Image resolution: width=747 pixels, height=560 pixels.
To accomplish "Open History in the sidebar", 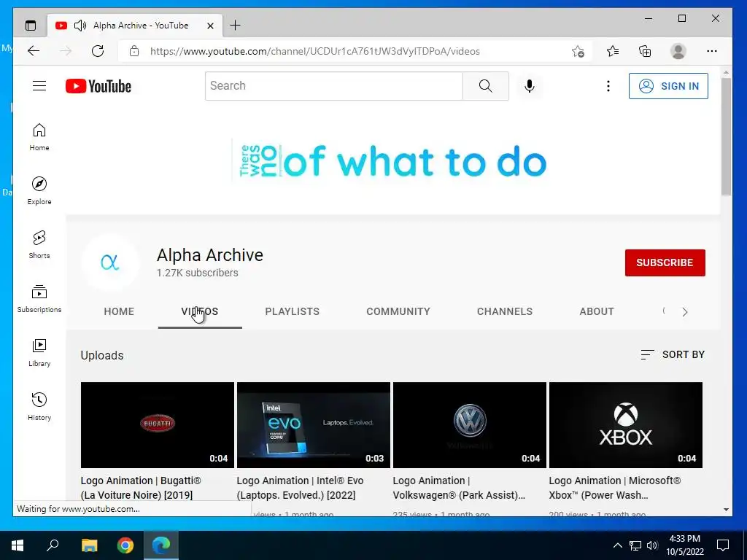I will (39, 406).
